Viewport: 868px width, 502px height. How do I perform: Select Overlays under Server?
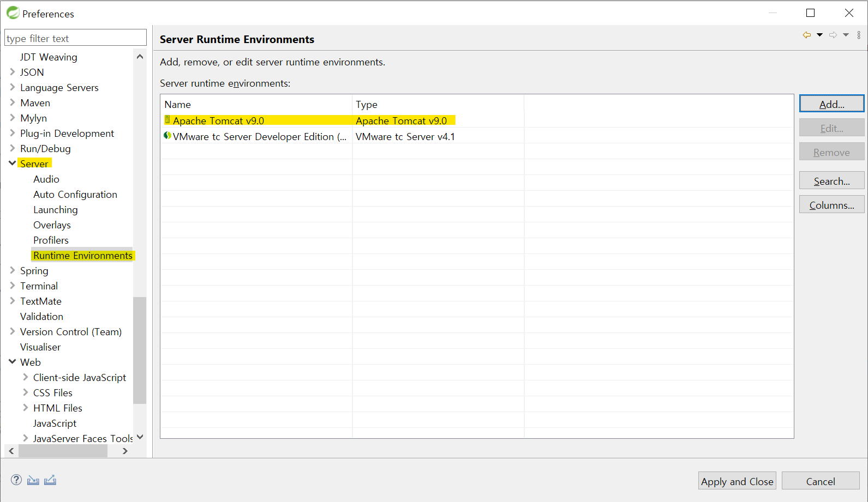(52, 225)
